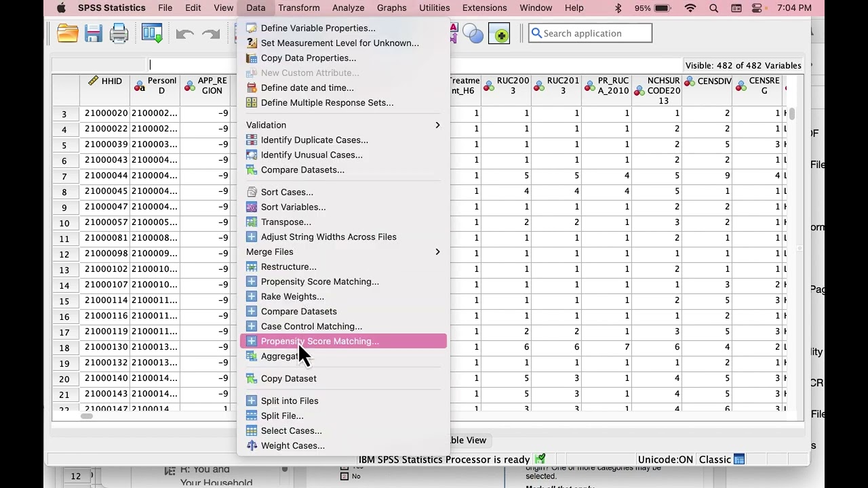
Task: Click the Define Multiple Response Sets icon
Action: [x=252, y=102]
